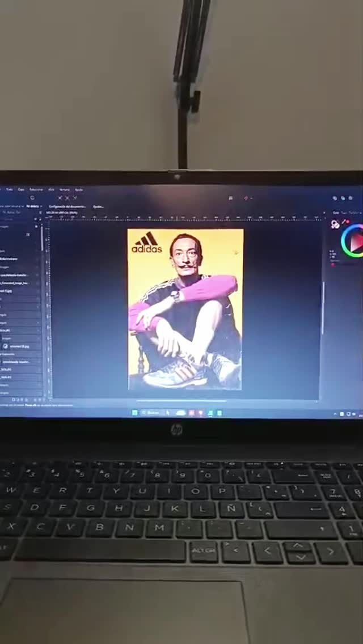Click the first of three adjacent toolbar icons
Screen dimensions: 363x644
click(x=60, y=198)
